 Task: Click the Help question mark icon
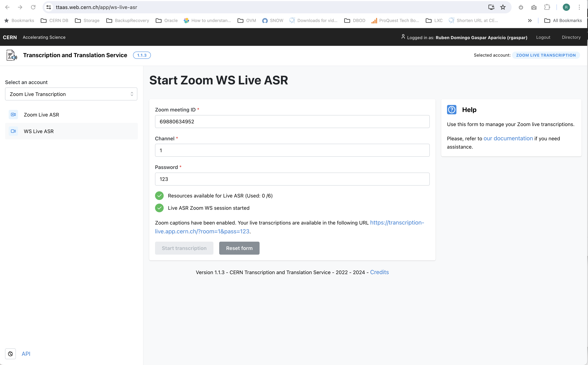tap(451, 110)
